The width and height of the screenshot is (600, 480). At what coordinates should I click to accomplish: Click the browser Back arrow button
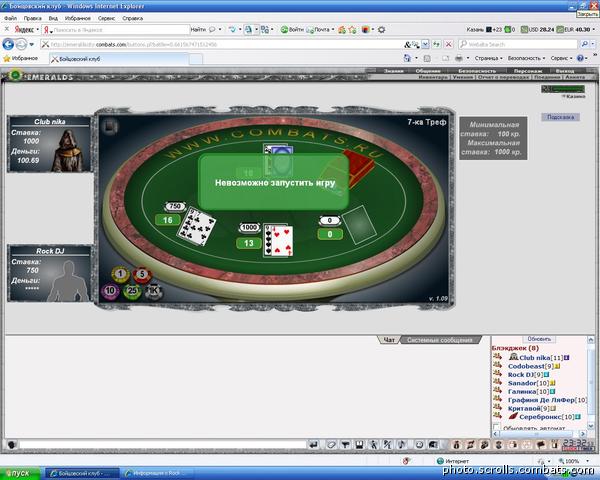tap(8, 44)
